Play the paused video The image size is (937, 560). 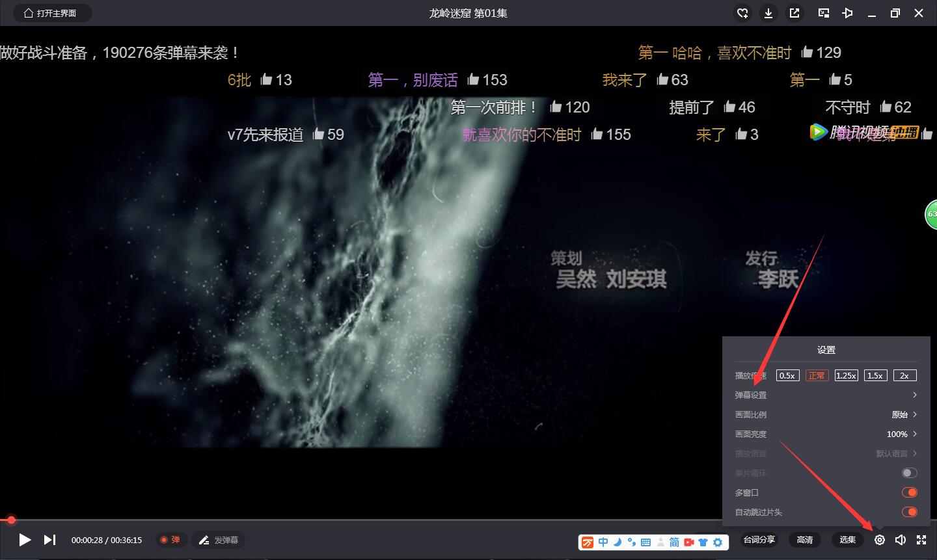pos(25,540)
